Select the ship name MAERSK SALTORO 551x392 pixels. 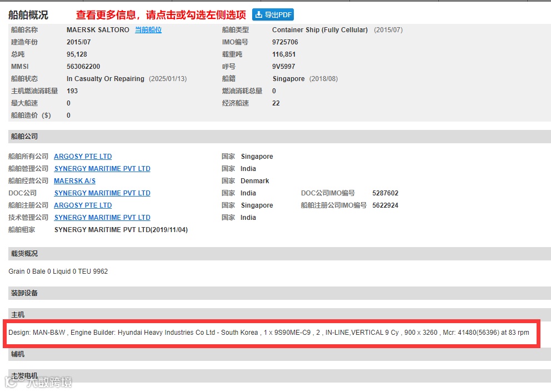(x=98, y=30)
